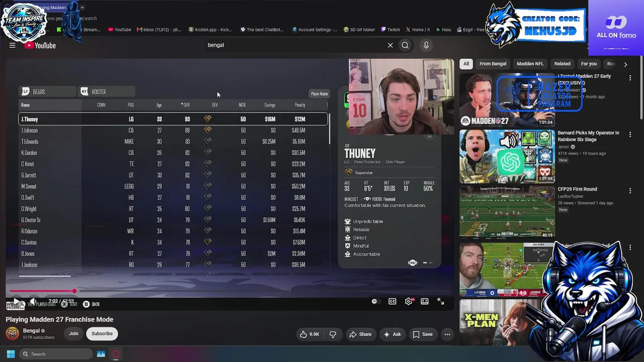Open the Jynxzi channel name
Image resolution: width=644 pixels, height=362 pixels.
click(x=565, y=147)
